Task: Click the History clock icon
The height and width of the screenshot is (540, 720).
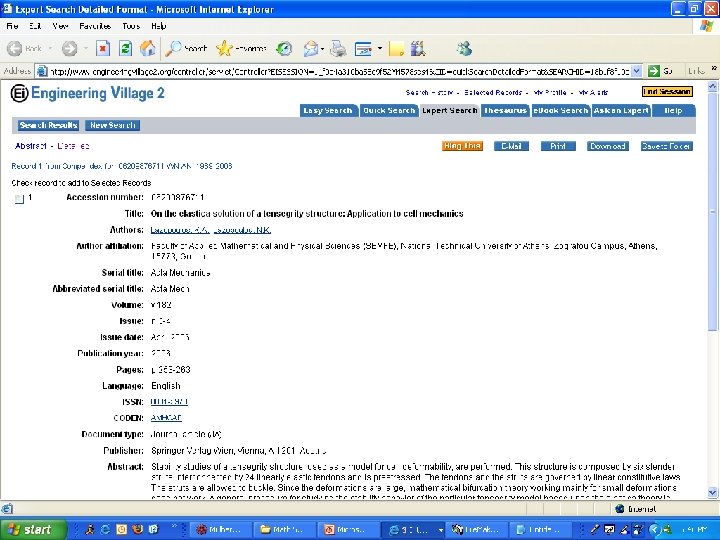Action: pos(284,48)
